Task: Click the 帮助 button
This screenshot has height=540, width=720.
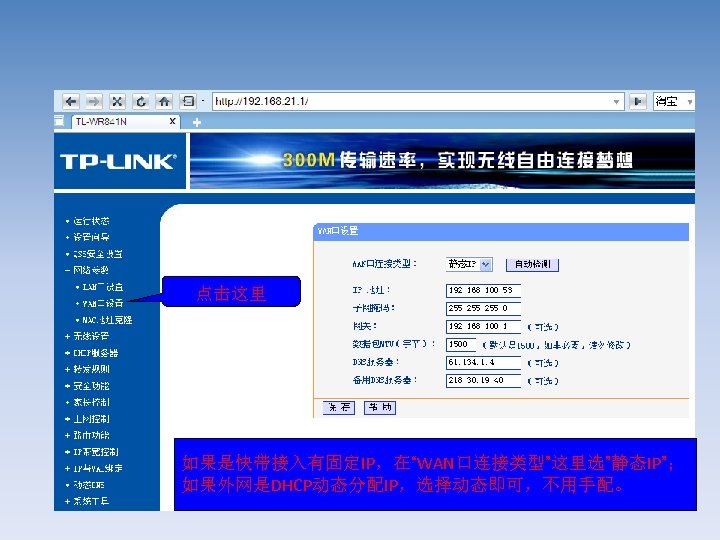Action: pos(380,407)
